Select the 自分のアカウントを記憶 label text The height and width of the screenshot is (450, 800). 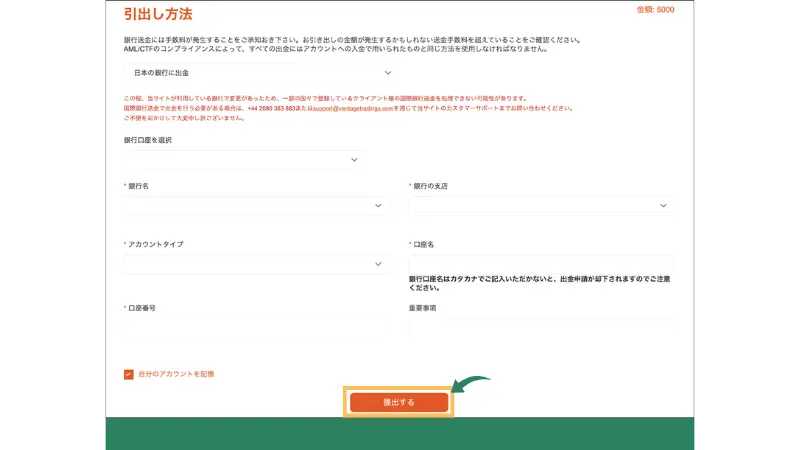tap(176, 374)
